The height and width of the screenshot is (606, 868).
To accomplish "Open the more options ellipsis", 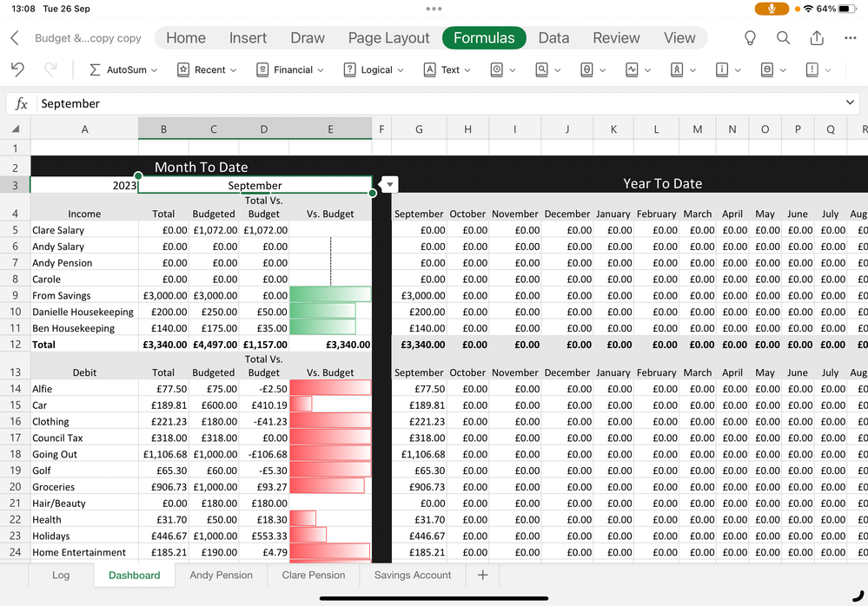I will coord(851,37).
